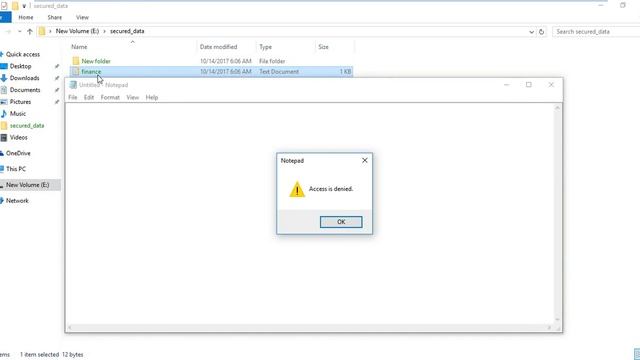Sort by the Type column header
This screenshot has width=640, height=360.
coord(265,47)
